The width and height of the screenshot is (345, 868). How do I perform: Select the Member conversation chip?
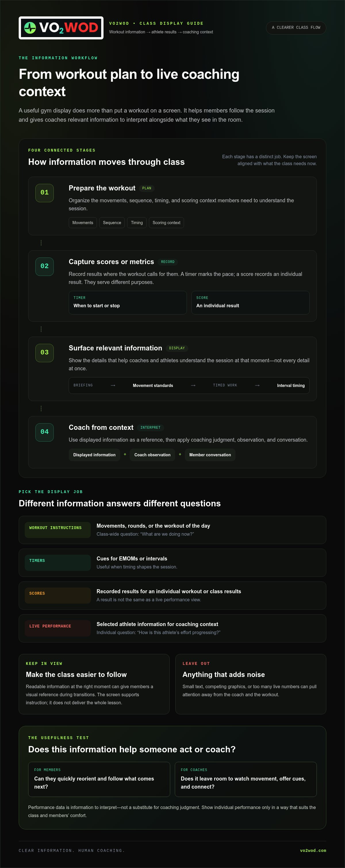click(210, 455)
